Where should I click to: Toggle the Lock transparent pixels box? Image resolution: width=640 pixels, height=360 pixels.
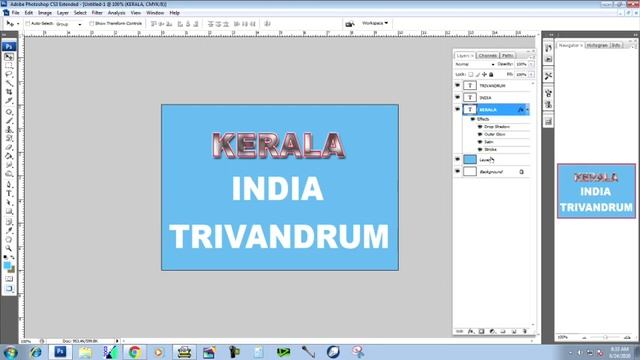point(471,74)
